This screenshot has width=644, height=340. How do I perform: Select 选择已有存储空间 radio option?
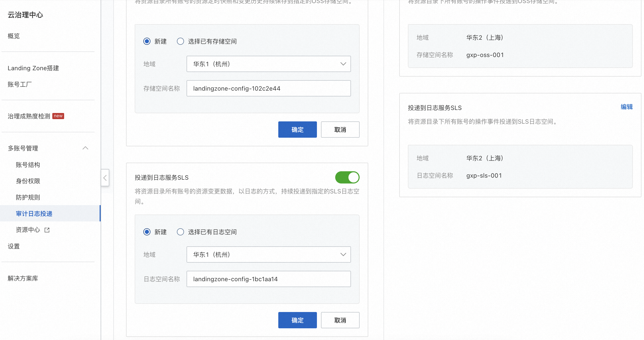pos(180,41)
